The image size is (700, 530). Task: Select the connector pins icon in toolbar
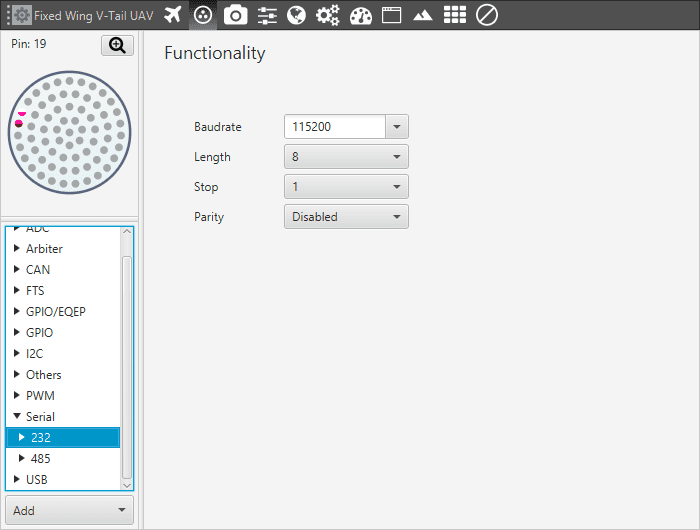click(x=203, y=15)
